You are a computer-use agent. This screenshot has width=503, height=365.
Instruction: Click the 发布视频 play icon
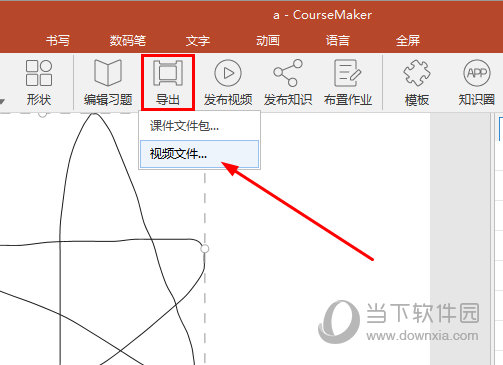[x=228, y=73]
